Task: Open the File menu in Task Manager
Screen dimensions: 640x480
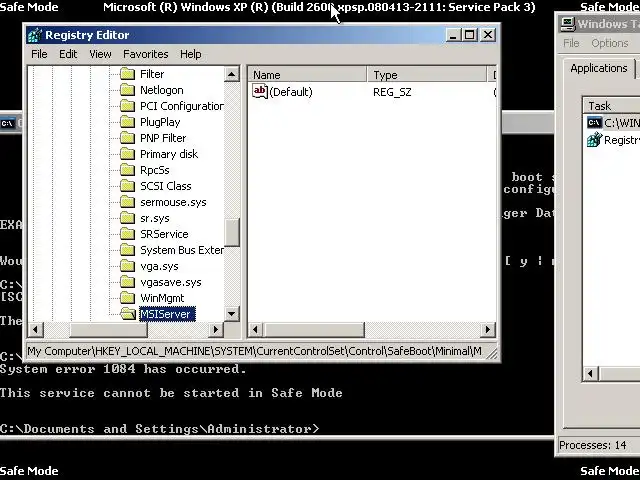Action: click(571, 43)
